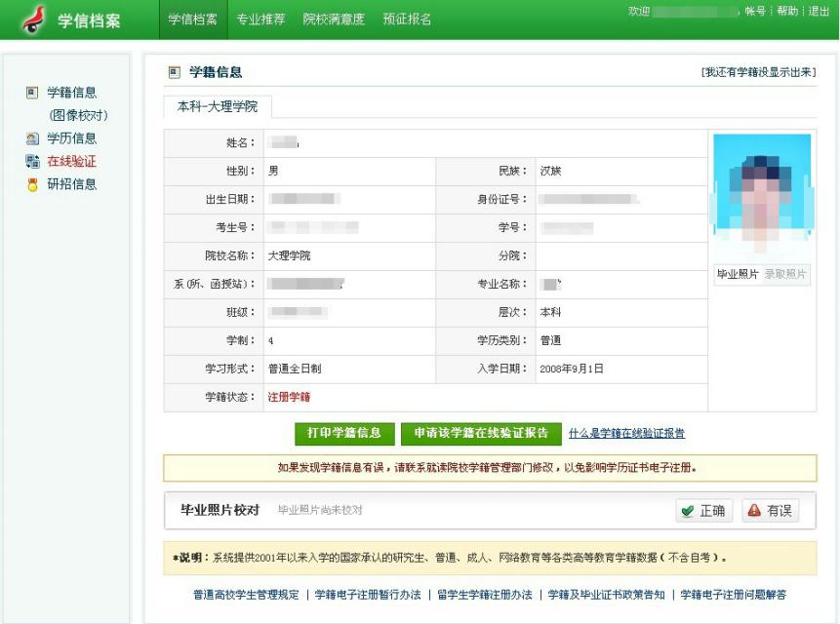The height and width of the screenshot is (624, 840).
Task: Click the red notice about 学籍信息有误
Action: pos(488,468)
